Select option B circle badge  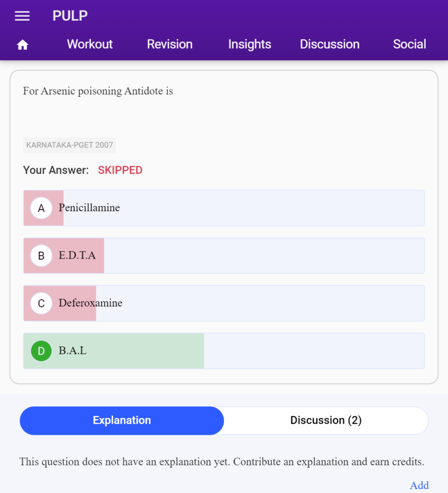coord(41,256)
